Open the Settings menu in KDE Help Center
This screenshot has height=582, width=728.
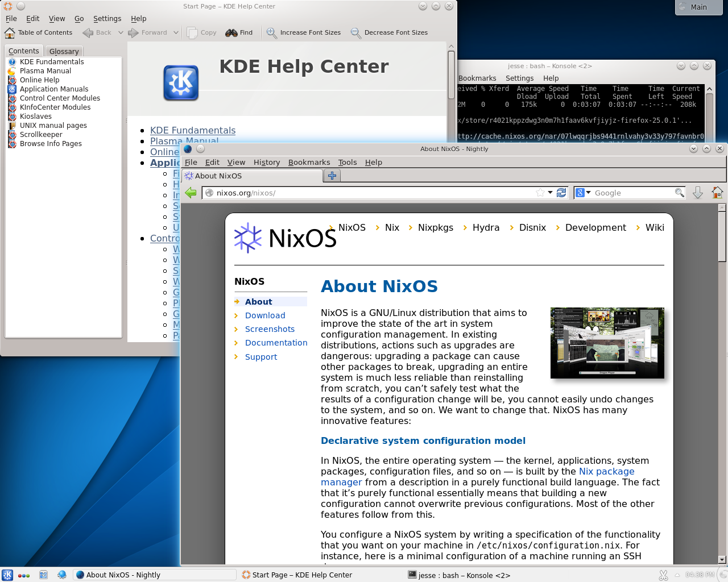click(x=107, y=18)
